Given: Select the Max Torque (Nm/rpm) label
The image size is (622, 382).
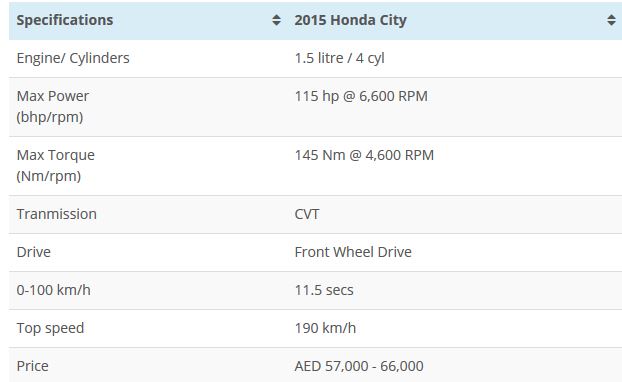Looking at the screenshot, I should pyautogui.click(x=56, y=165).
